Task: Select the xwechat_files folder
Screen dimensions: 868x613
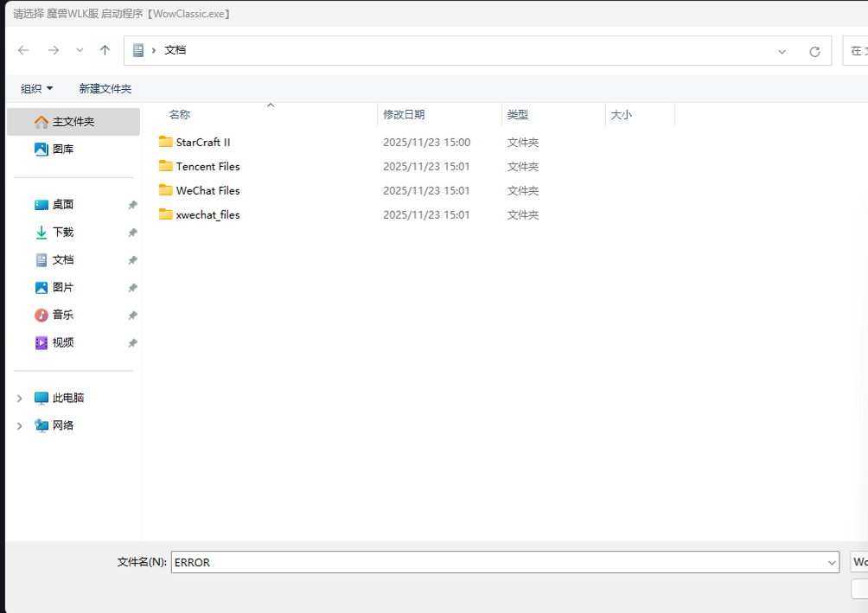Action: click(207, 214)
